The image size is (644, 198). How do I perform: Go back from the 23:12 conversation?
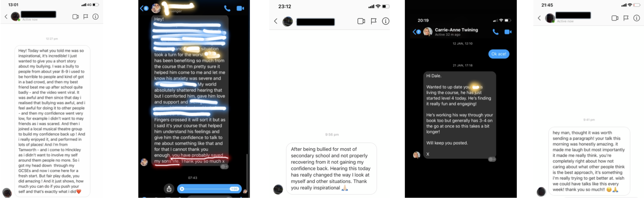pyautogui.click(x=276, y=21)
